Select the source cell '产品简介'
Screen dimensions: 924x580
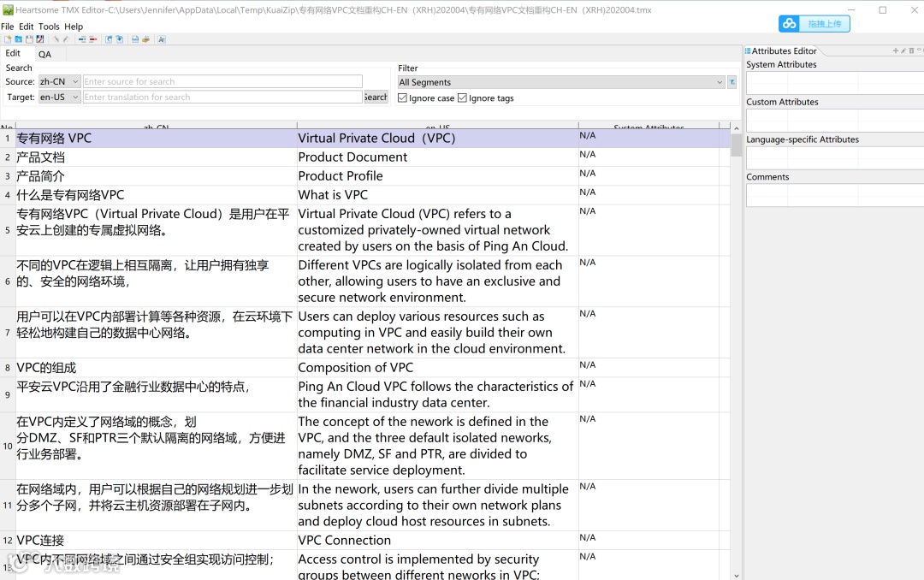coord(156,175)
